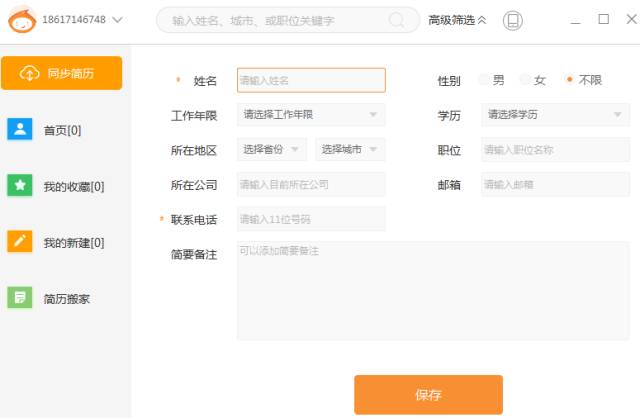This screenshot has height=418, width=640.
Task: Click the orange pencil icon for 我的新建
Action: point(20,241)
